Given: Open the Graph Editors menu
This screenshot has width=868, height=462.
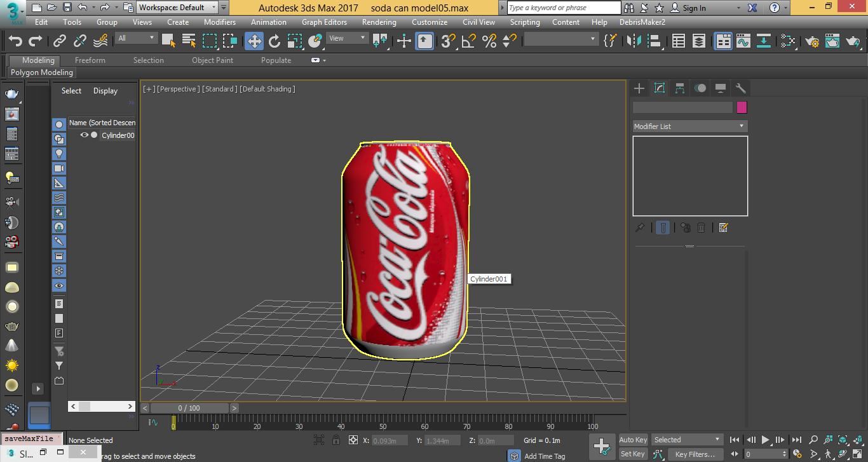Looking at the screenshot, I should (324, 22).
